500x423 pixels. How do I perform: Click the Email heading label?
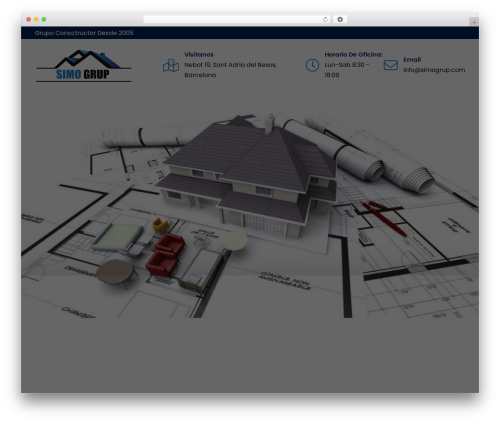click(412, 60)
